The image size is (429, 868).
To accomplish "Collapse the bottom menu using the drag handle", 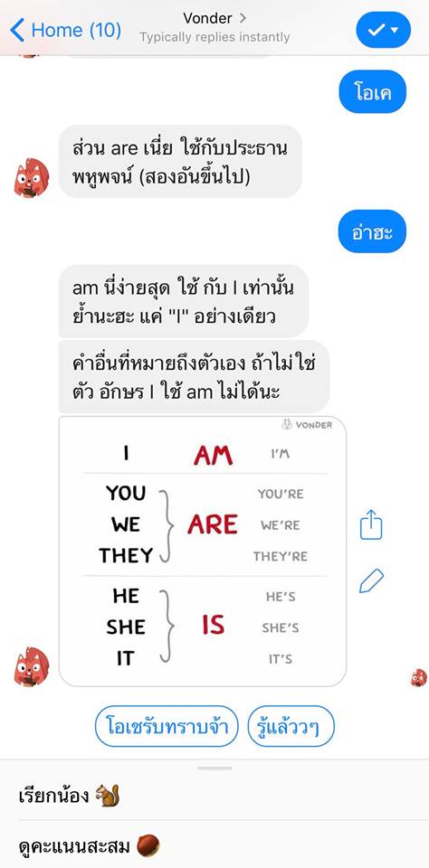I will coord(214,768).
